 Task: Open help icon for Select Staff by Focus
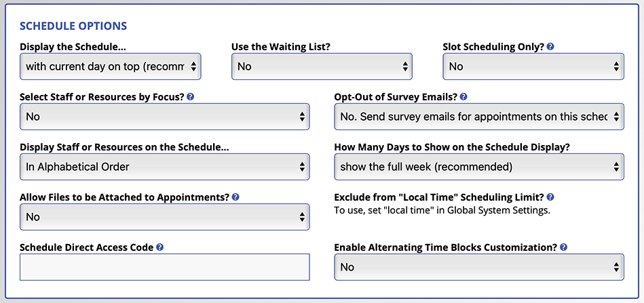[190, 97]
